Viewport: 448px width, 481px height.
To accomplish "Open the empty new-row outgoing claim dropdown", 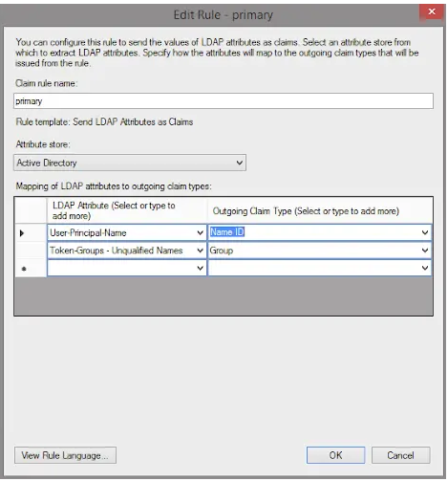I will [320, 268].
